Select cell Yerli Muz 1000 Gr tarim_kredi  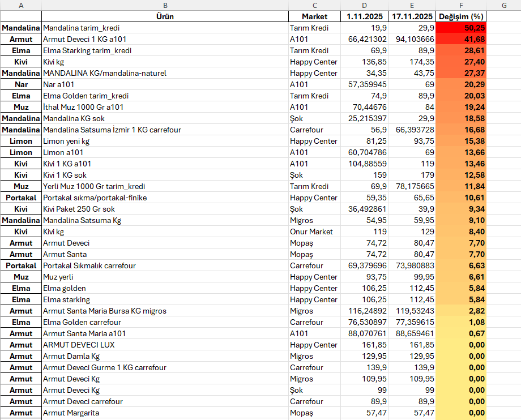(x=165, y=186)
